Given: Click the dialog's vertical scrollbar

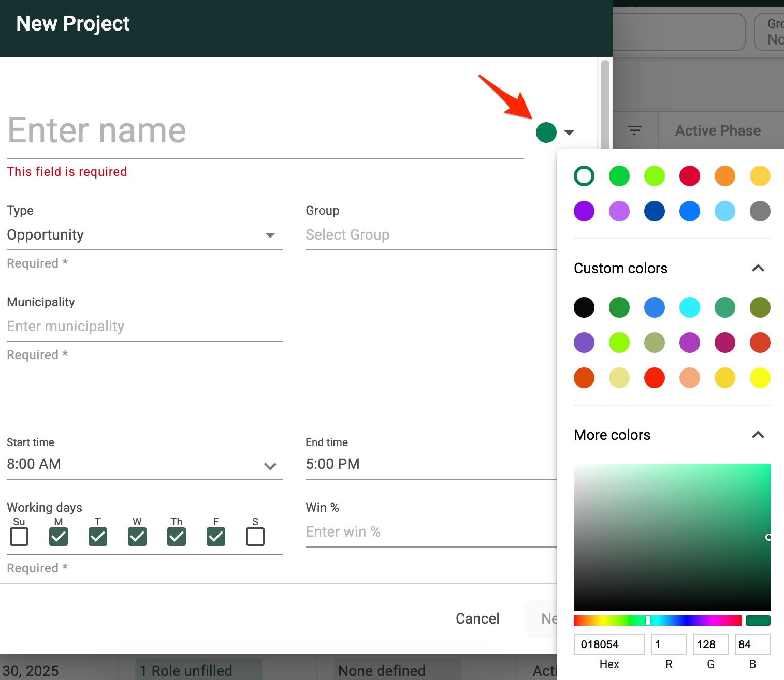Looking at the screenshot, I should click(605, 106).
